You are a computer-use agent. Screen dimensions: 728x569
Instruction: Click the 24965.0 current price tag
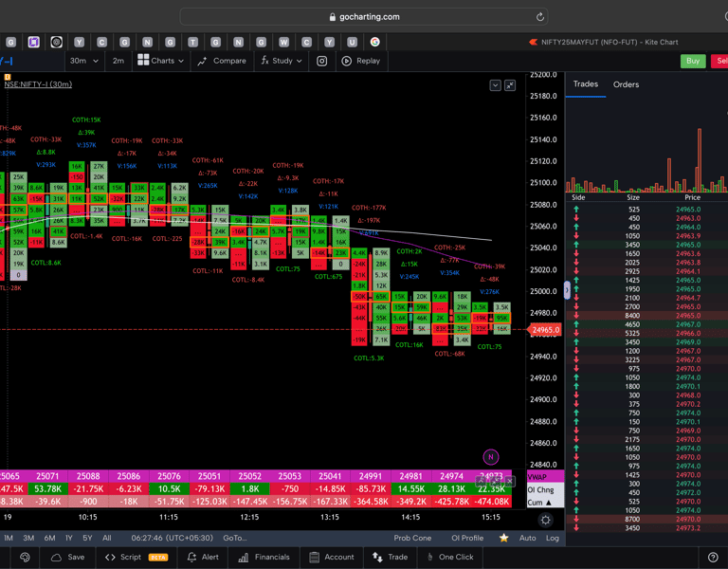pos(544,330)
